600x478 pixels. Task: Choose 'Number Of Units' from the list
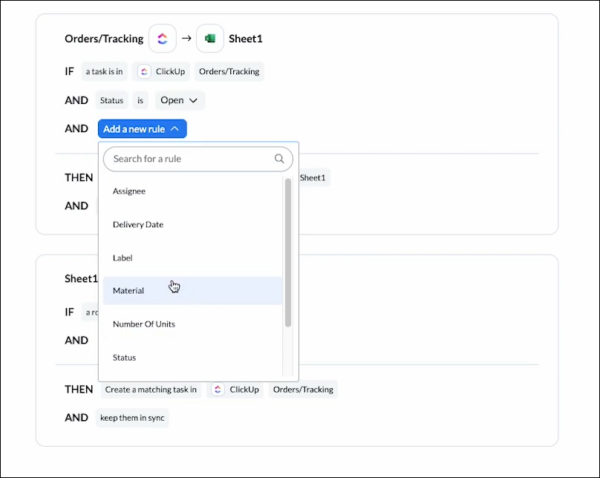click(144, 324)
